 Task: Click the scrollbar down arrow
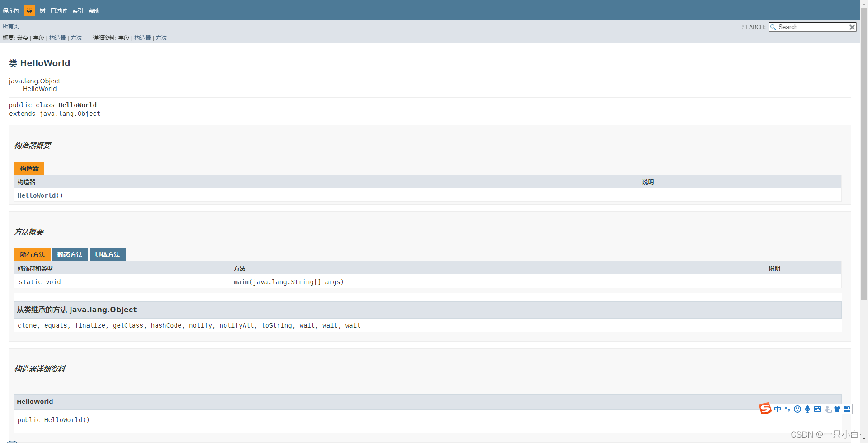point(864,439)
